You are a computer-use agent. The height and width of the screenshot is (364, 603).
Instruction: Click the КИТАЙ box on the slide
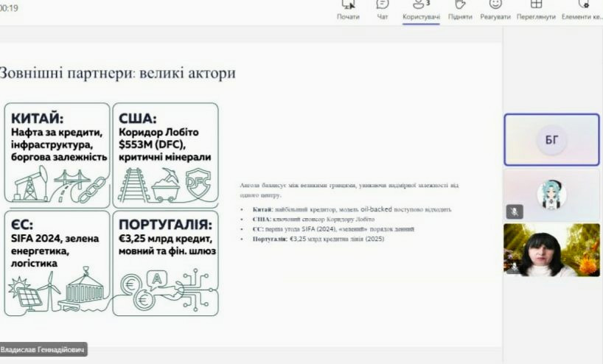pyautogui.click(x=56, y=153)
